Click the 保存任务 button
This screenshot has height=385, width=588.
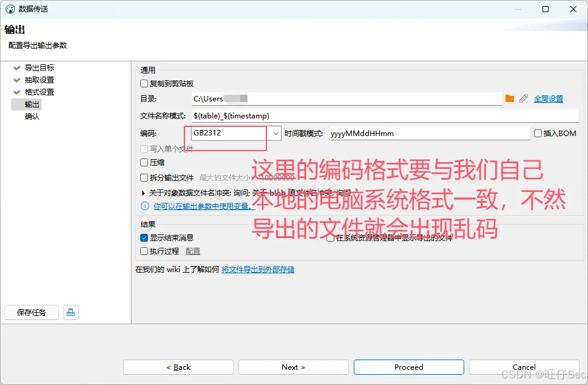coord(32,312)
